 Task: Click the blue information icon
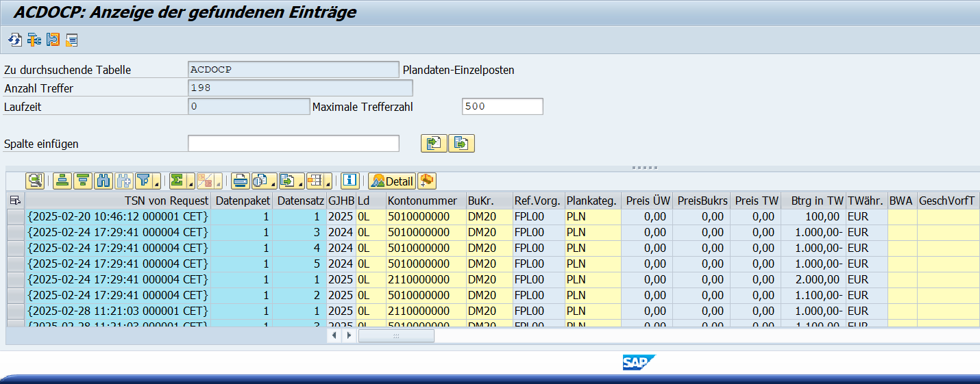click(350, 181)
